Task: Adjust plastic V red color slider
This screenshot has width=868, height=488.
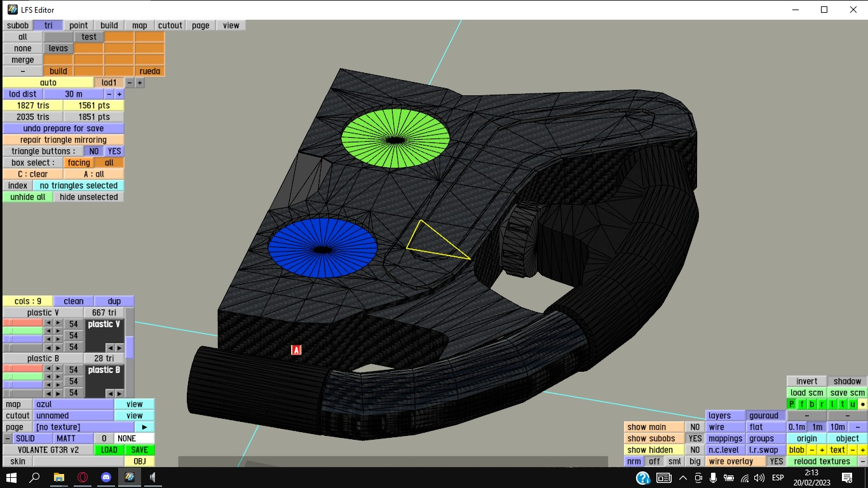Action: [x=23, y=324]
